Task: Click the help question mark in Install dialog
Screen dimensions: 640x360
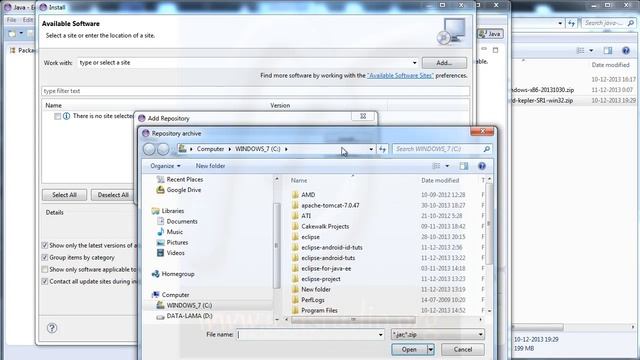Action: click(52, 328)
